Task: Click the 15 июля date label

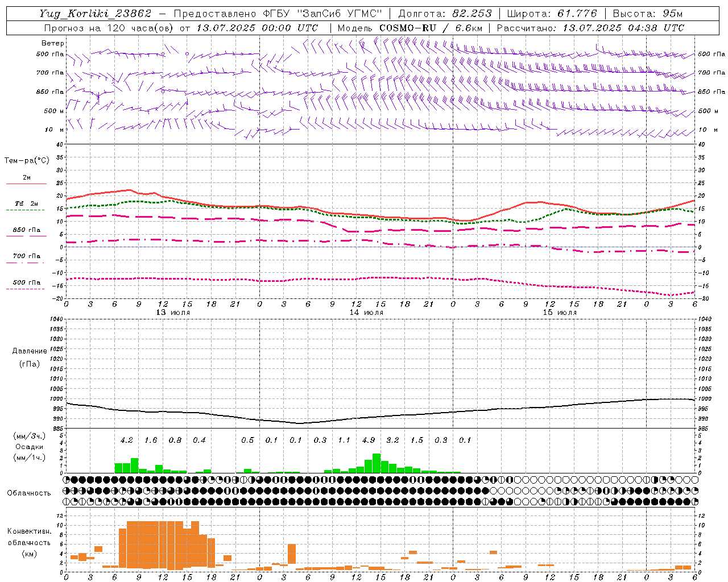Action: coord(560,313)
